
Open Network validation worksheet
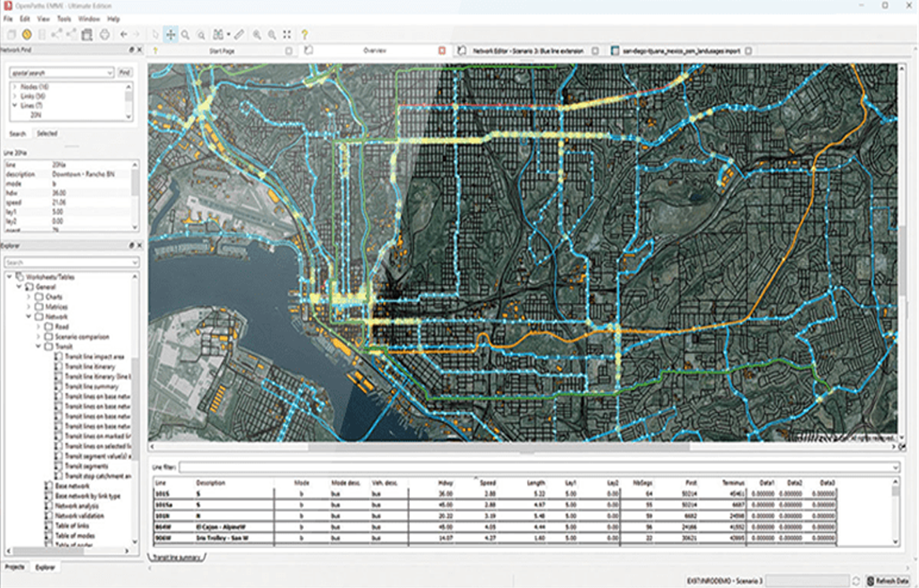pyautogui.click(x=79, y=516)
